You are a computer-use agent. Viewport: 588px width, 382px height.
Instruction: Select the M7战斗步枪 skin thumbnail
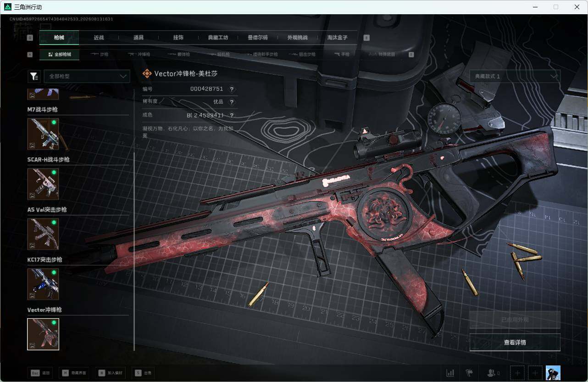(x=43, y=134)
